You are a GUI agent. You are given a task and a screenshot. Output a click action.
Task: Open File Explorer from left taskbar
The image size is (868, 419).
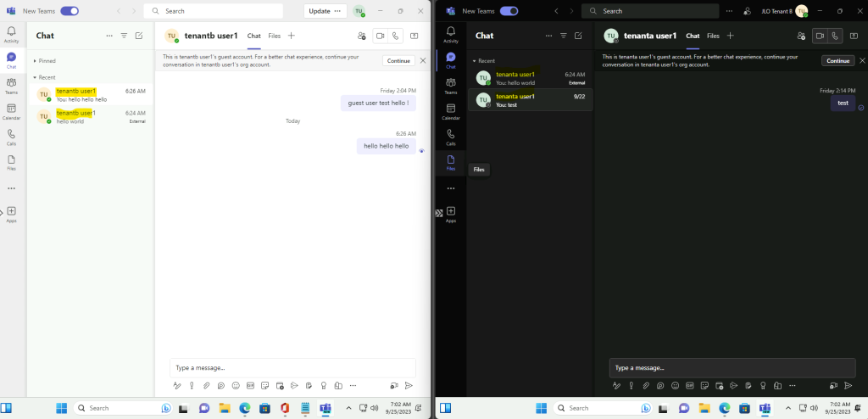pyautogui.click(x=224, y=408)
